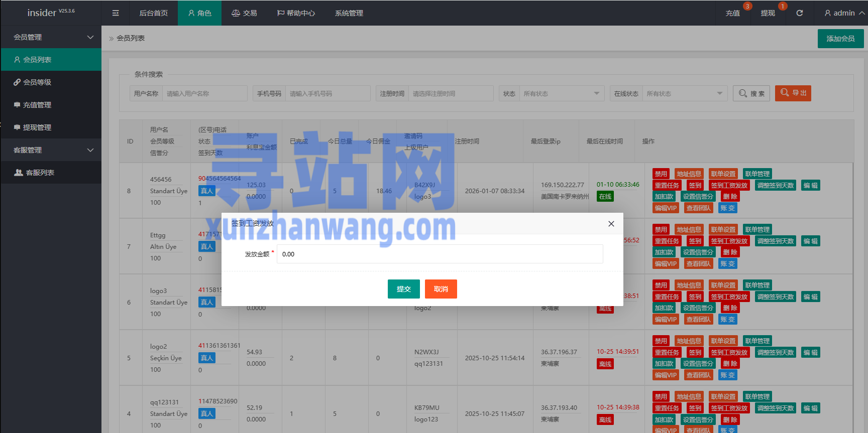The image size is (868, 433).
Task: Click the sidebar collapse hamburger icon
Action: [116, 13]
